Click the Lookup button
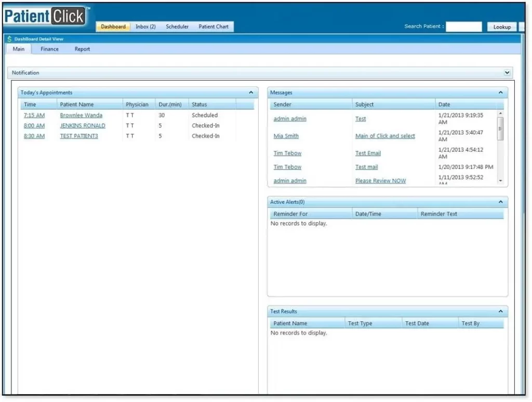This screenshot has width=532, height=402. click(501, 27)
